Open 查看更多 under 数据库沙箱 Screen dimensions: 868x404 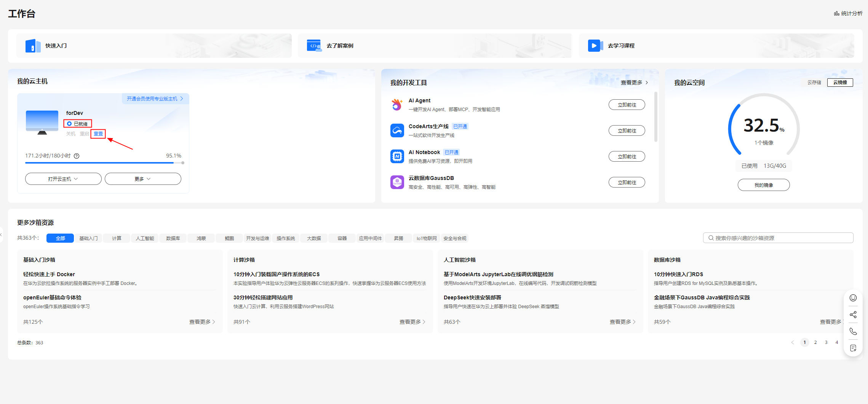(x=832, y=322)
